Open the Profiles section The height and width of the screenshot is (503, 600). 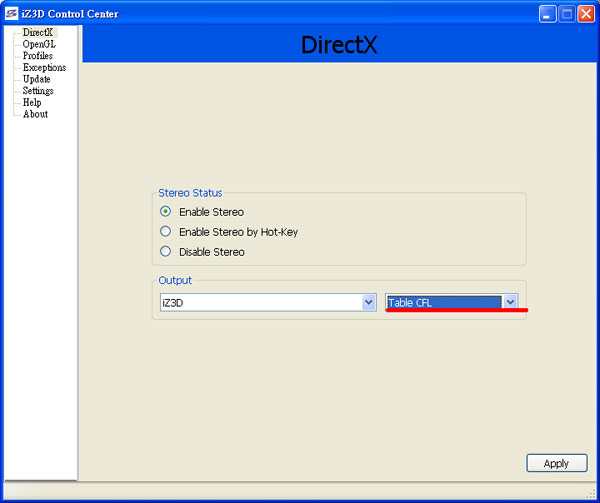[38, 56]
